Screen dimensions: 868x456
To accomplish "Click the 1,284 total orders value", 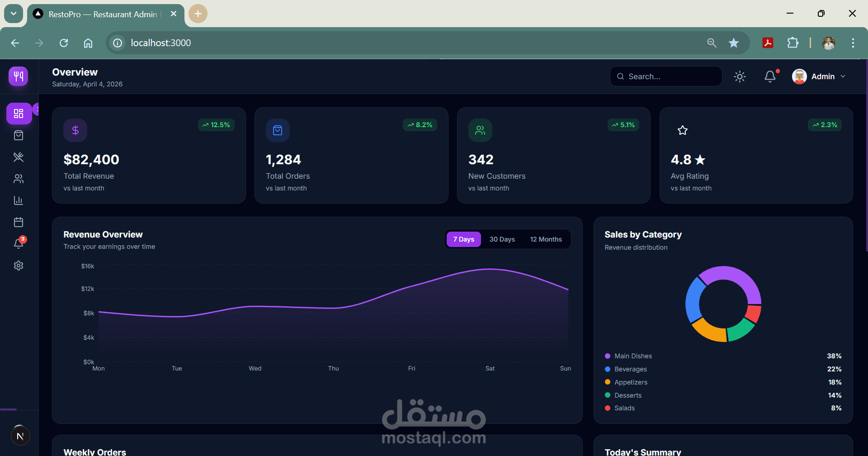I will (283, 160).
